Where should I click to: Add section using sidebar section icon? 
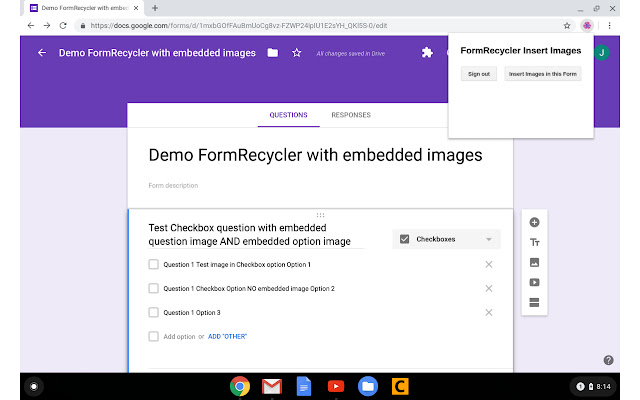point(534,301)
